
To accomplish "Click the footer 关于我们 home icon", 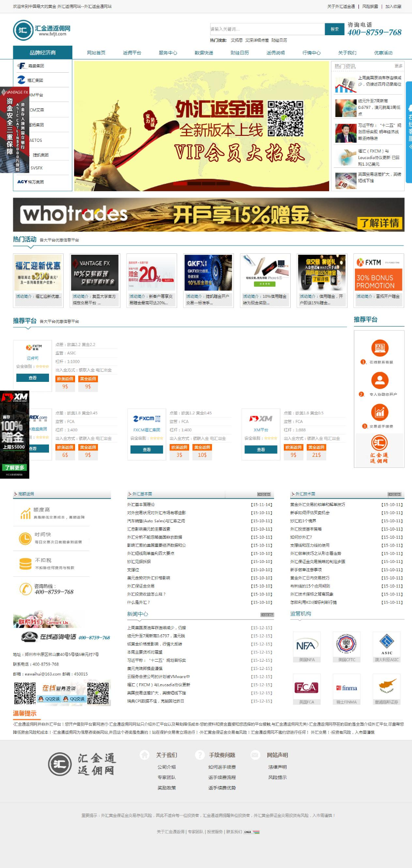I will click(x=145, y=755).
